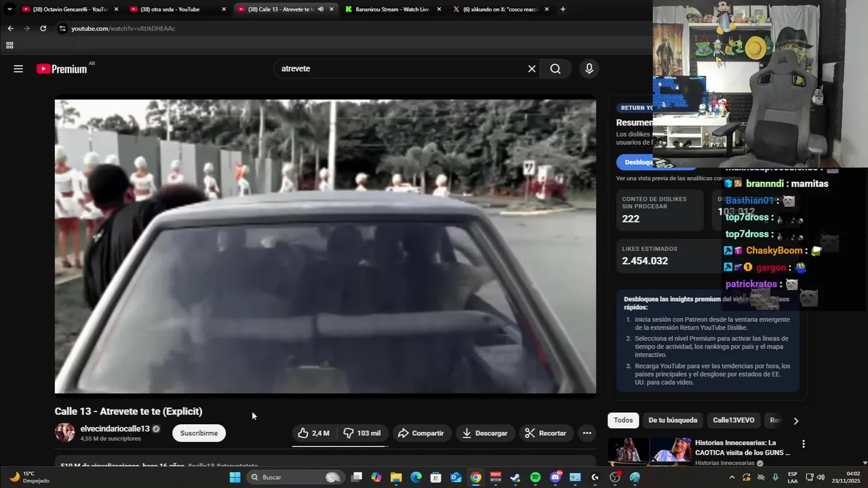Go back in the browser
The height and width of the screenshot is (488, 868).
10,28
